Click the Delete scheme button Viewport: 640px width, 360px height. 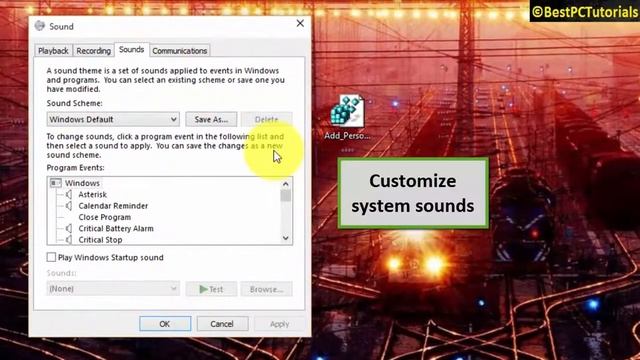tap(266, 119)
